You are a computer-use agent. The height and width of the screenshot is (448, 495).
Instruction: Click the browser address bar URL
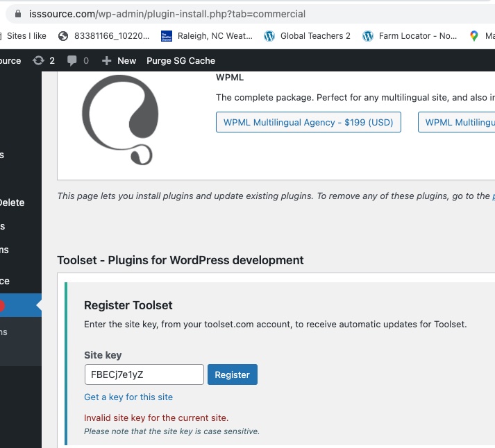167,14
